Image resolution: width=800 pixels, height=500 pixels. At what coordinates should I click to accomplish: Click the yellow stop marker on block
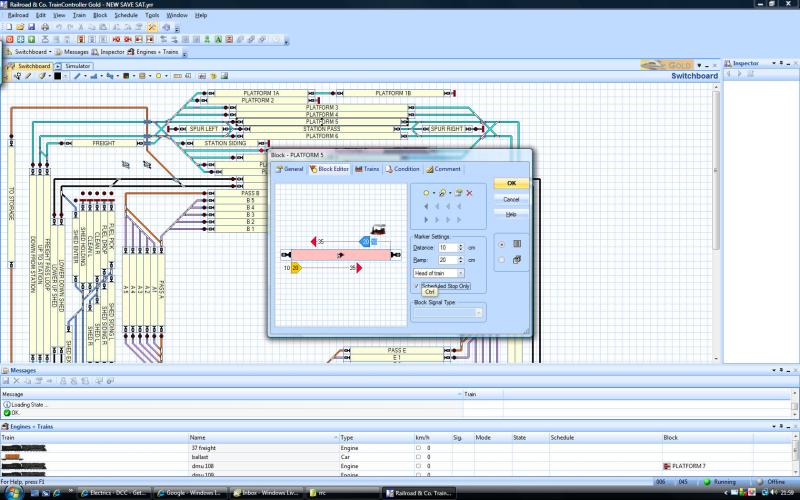[x=295, y=268]
